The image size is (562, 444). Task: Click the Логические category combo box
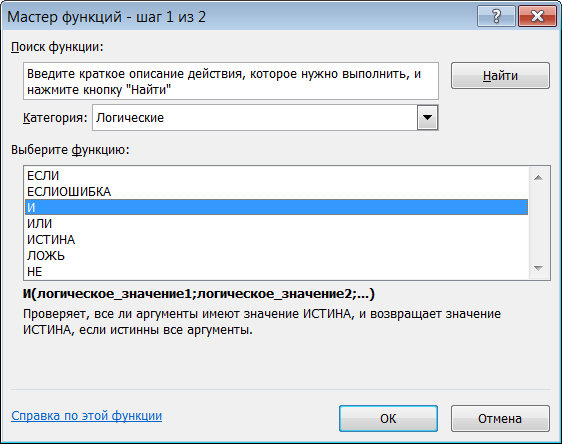click(265, 118)
